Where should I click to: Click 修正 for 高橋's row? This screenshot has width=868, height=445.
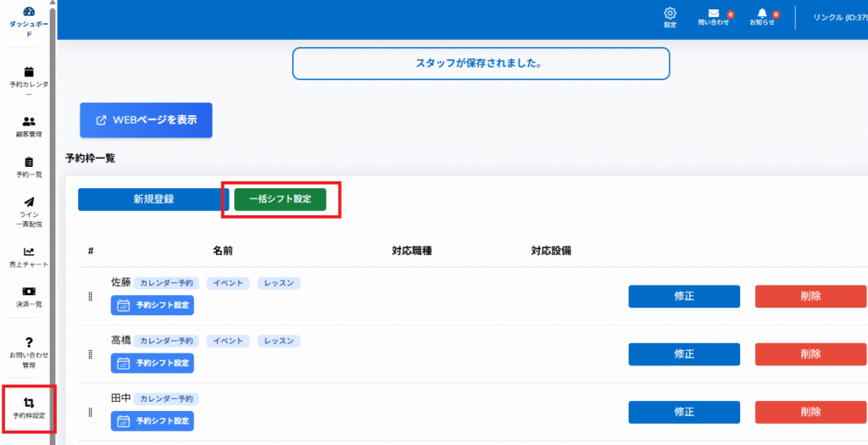(x=683, y=354)
